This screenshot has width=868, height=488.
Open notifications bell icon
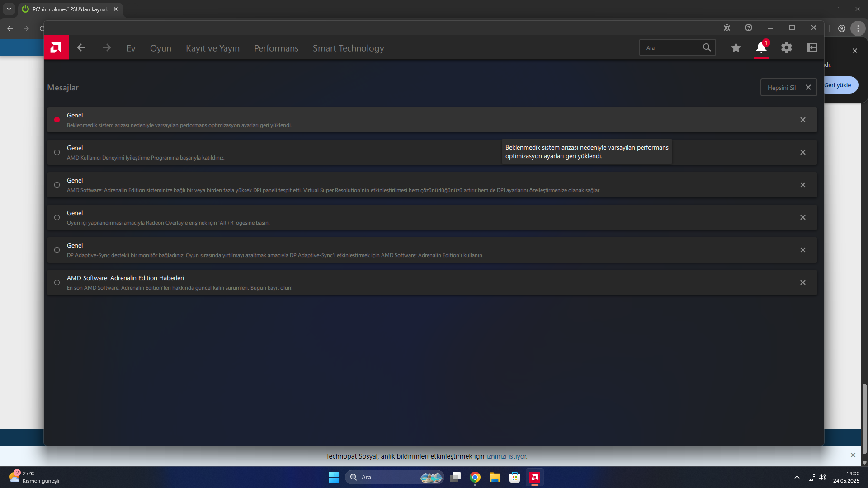(761, 47)
